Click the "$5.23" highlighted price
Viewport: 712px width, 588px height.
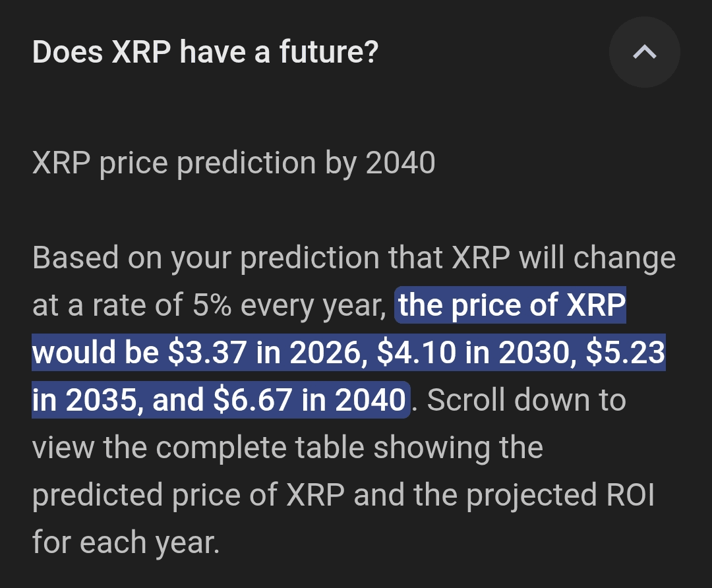[x=625, y=353]
